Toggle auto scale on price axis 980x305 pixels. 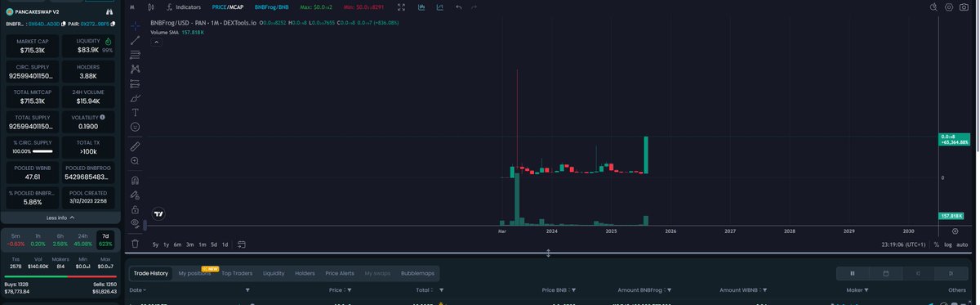(962, 244)
